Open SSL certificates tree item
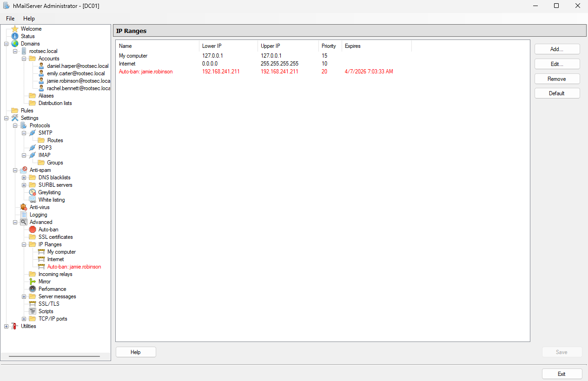The width and height of the screenshot is (588, 381). click(x=55, y=237)
